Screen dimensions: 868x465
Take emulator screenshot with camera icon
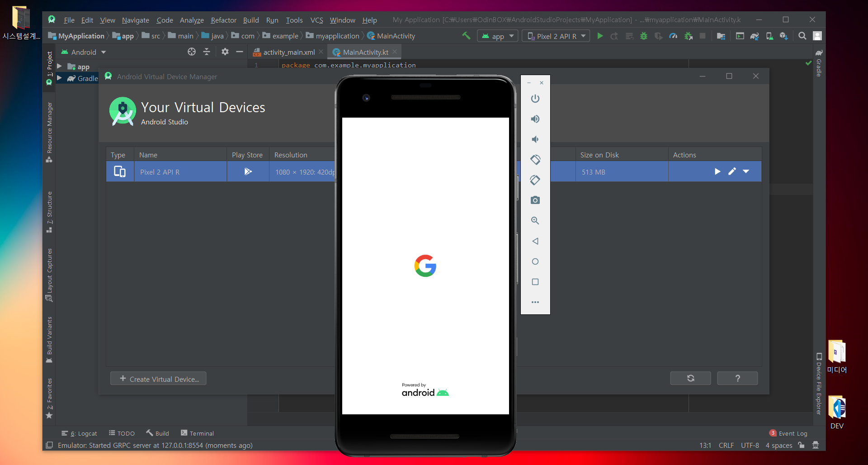pos(535,200)
